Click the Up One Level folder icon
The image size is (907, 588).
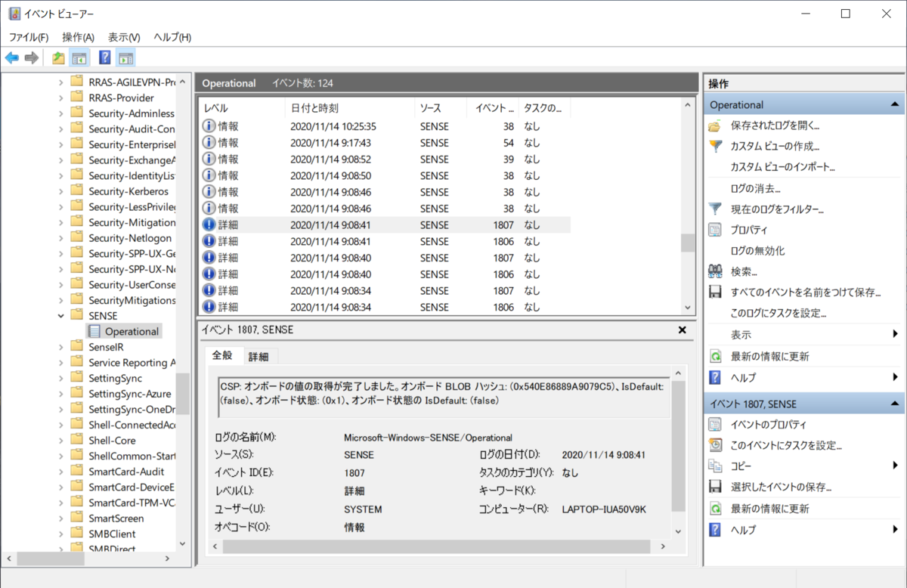[58, 57]
